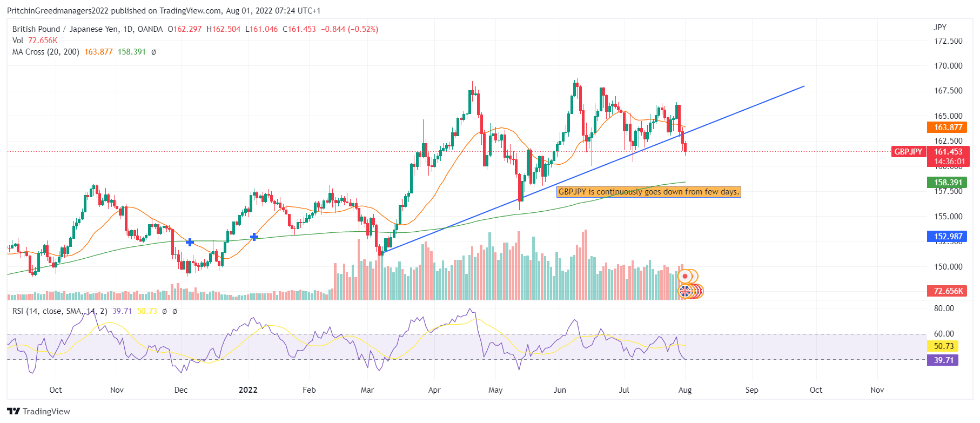Click the change value −0.844 (−0.52%)
This screenshot has height=423, width=980.
click(350, 29)
